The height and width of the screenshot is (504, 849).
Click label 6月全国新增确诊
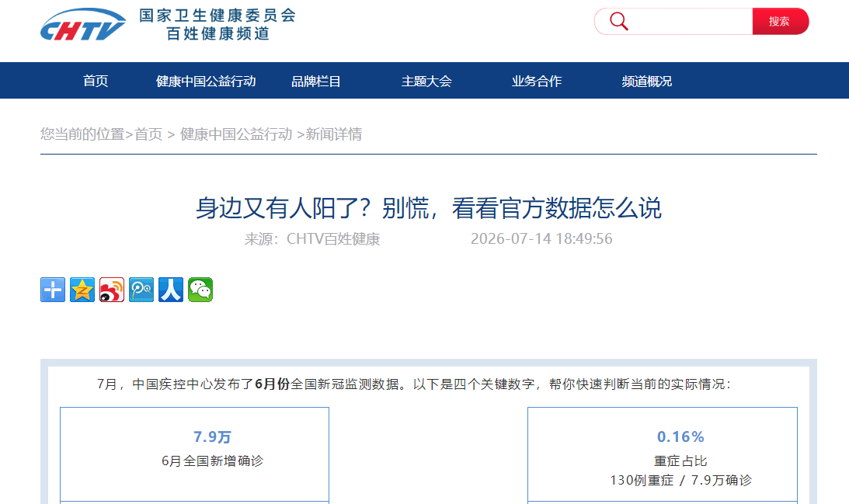(212, 461)
